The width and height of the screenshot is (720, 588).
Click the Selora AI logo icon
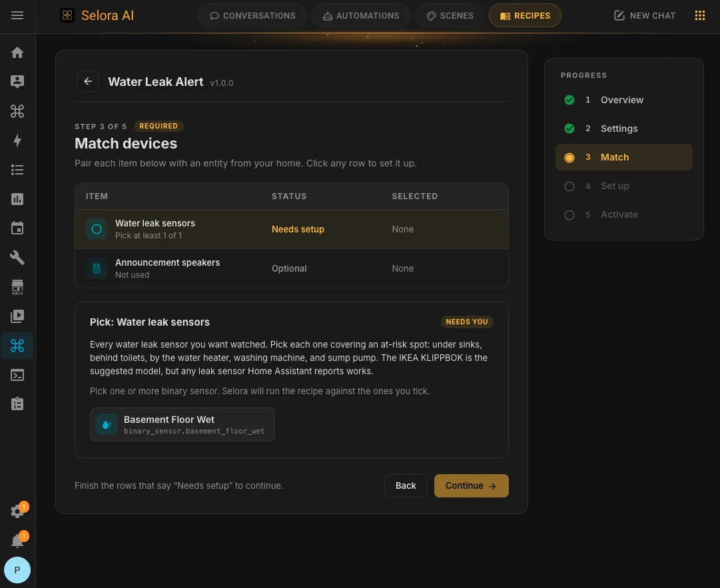[x=67, y=15]
